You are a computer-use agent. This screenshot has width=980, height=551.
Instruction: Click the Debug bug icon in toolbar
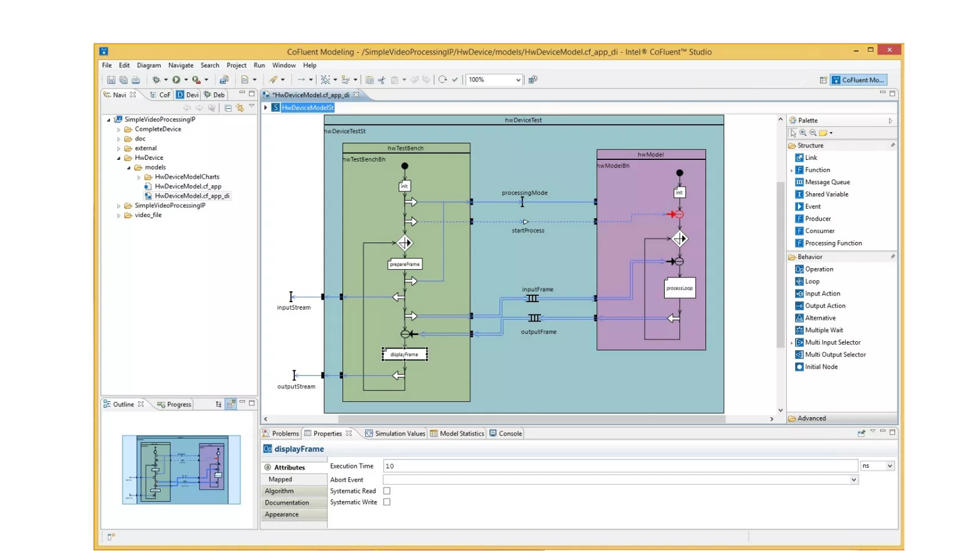[x=156, y=80]
